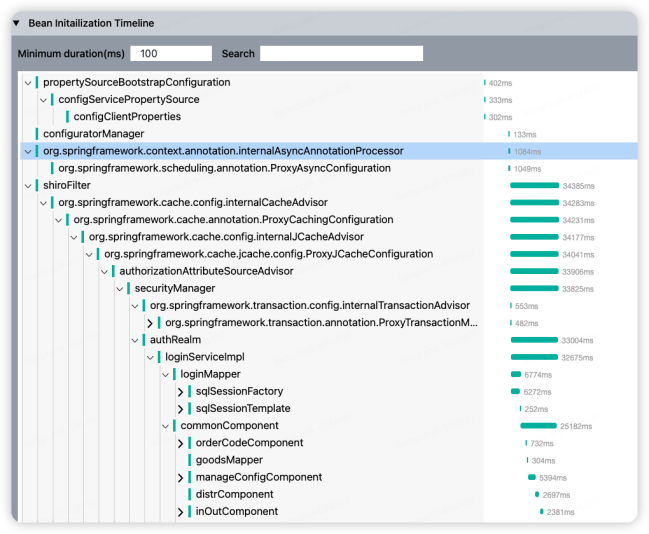Click the 402ms duration text
649x534 pixels.
(500, 83)
